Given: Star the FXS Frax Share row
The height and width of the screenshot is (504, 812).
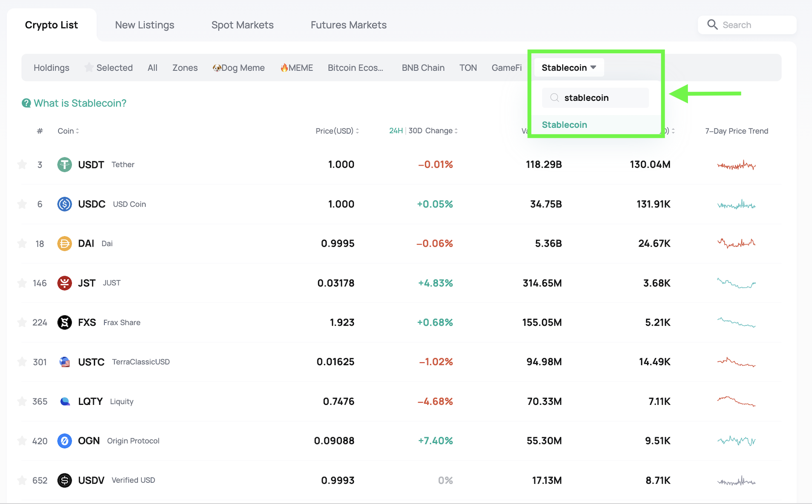Looking at the screenshot, I should [22, 323].
